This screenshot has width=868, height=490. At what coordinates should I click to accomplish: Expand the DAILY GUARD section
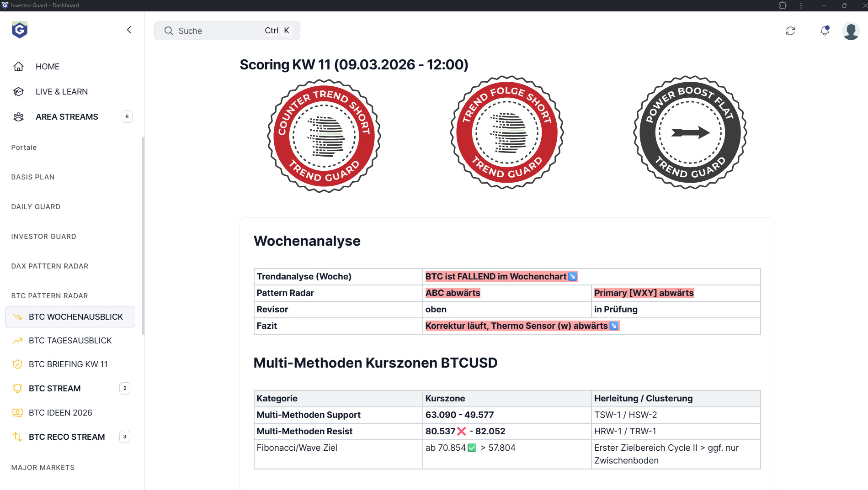pos(36,207)
